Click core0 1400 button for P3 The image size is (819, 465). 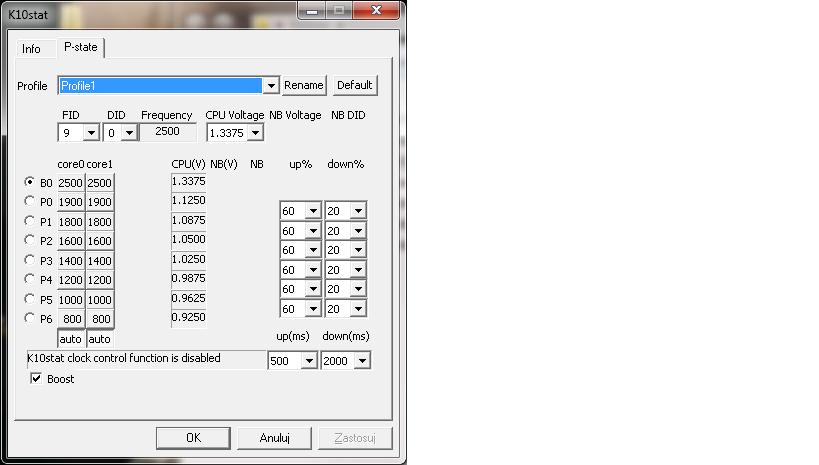[71, 261]
